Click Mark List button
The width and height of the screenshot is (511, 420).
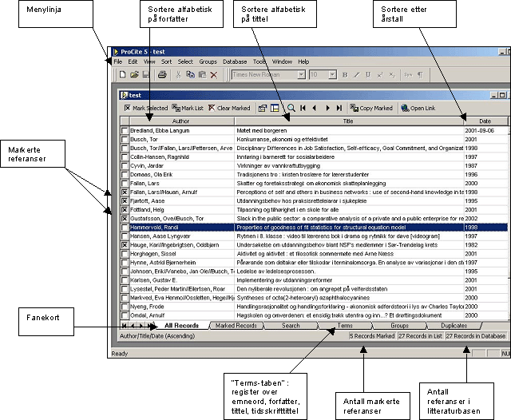(x=188, y=108)
